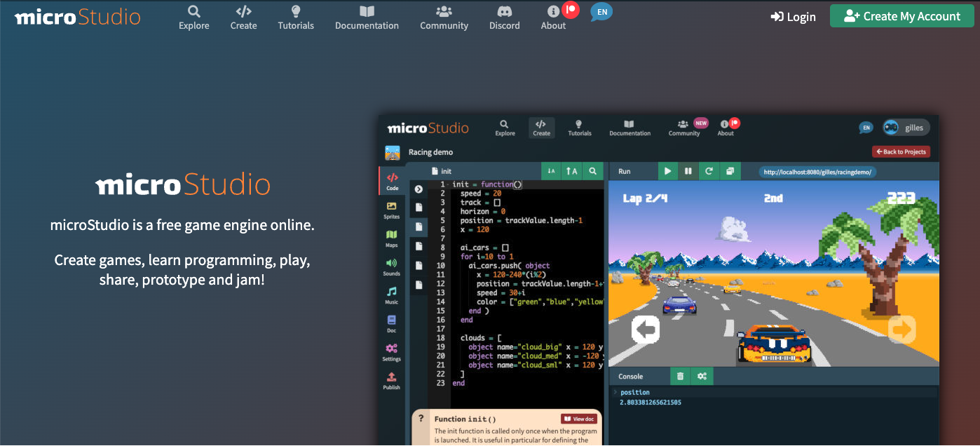This screenshot has height=446, width=980.
Task: Click the detach window icon in the Run toolbar
Action: (730, 171)
